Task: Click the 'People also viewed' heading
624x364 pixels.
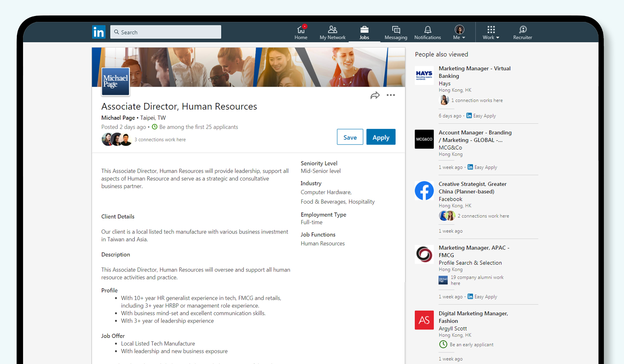Action: point(441,54)
